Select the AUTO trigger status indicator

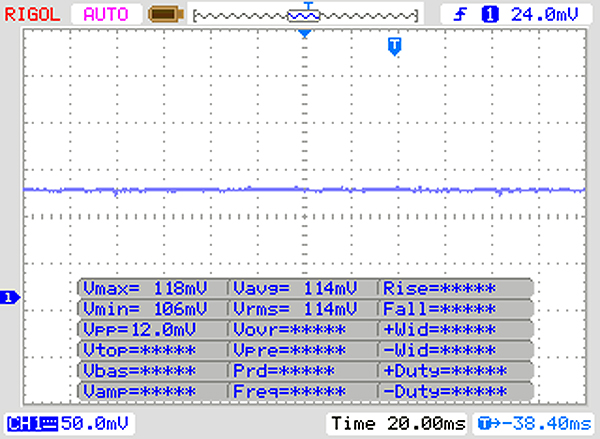(106, 15)
